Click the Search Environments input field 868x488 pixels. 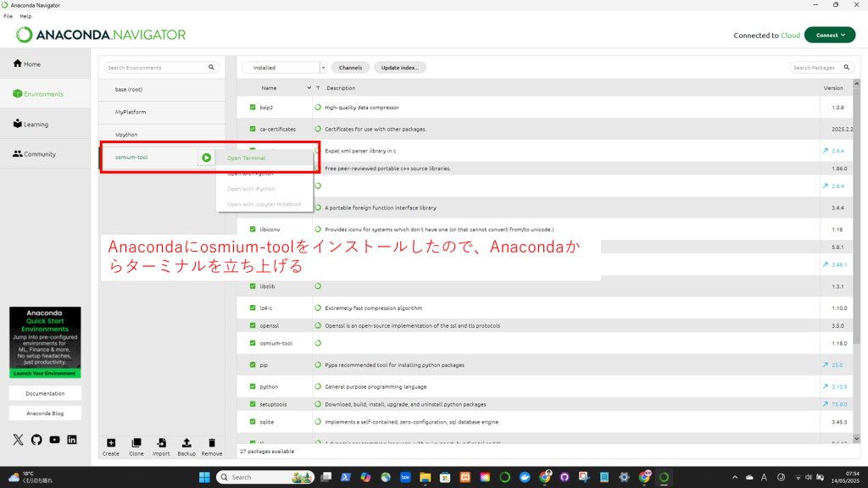pos(157,68)
